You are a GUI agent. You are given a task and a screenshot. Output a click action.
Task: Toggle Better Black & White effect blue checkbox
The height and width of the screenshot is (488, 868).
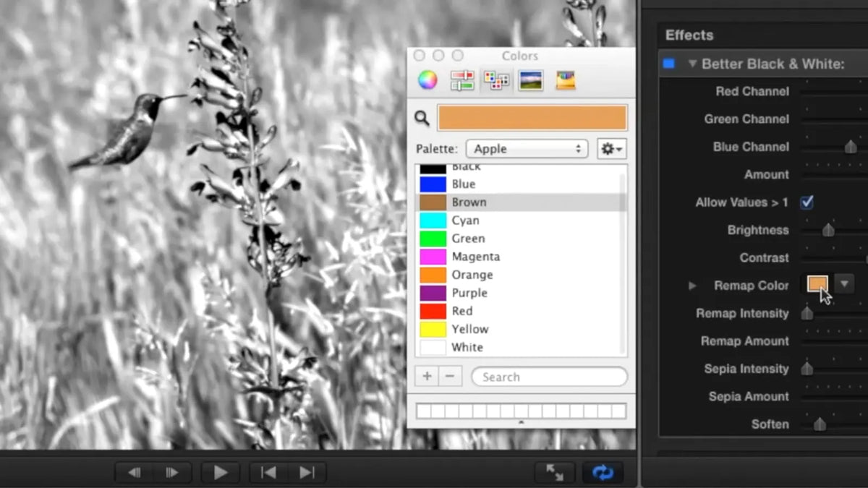coord(669,64)
